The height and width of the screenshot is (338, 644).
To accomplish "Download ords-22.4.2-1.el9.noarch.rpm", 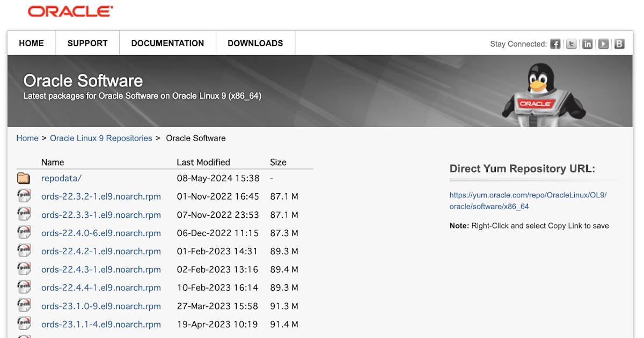I will (101, 251).
